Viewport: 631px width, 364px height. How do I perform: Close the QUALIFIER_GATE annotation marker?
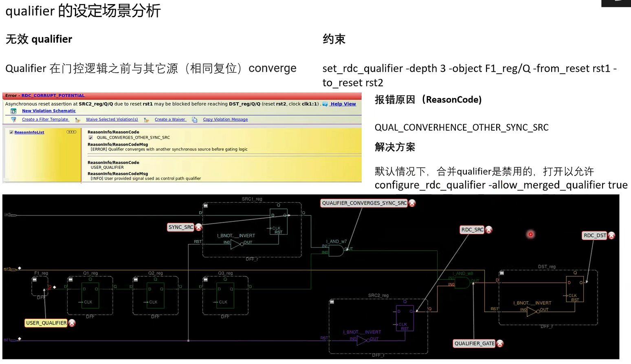pos(500,344)
